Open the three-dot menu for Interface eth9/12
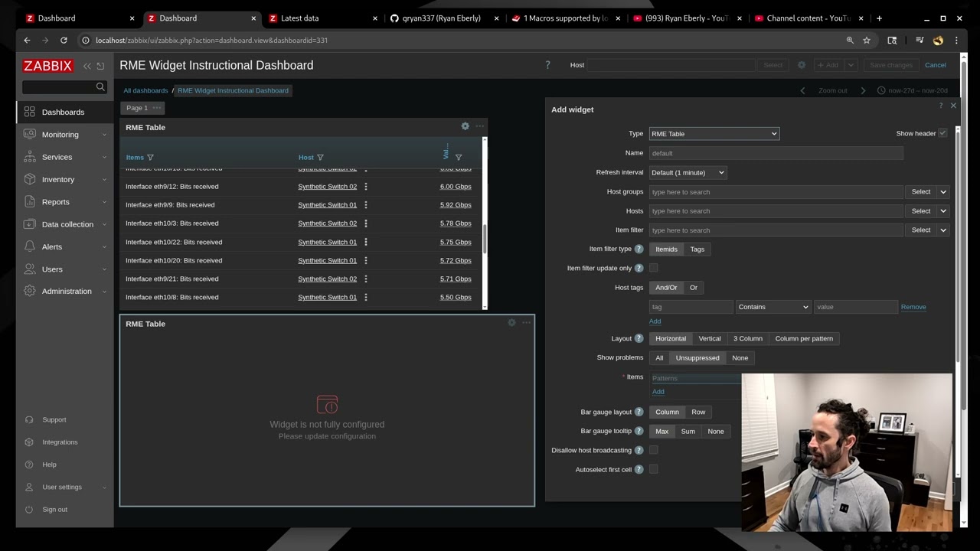 coord(366,187)
